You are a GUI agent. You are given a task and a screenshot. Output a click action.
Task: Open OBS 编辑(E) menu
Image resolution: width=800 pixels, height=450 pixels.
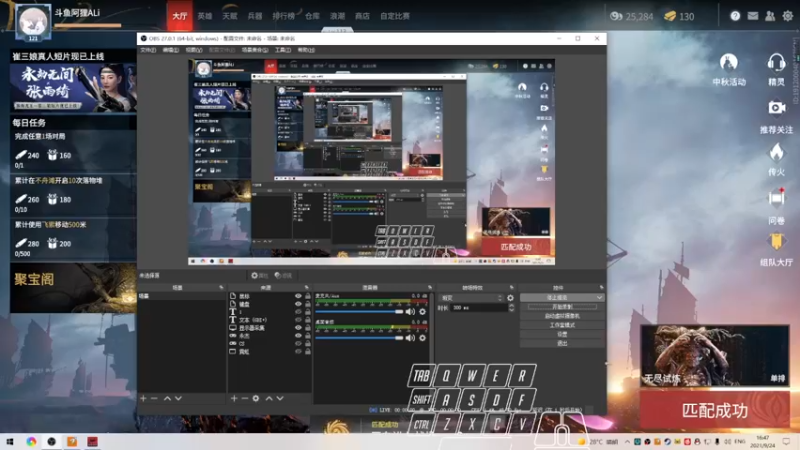[x=170, y=50]
